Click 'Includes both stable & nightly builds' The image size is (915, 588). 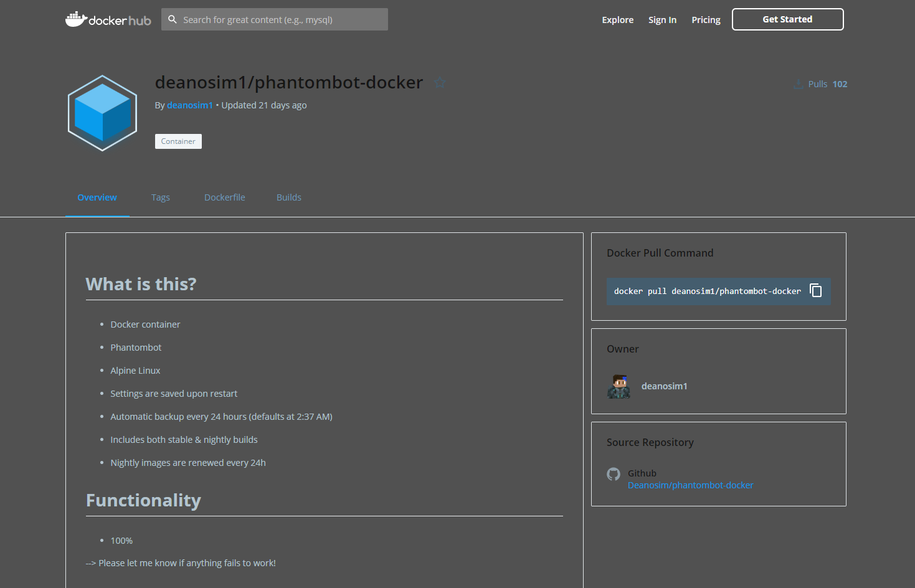[184, 440]
